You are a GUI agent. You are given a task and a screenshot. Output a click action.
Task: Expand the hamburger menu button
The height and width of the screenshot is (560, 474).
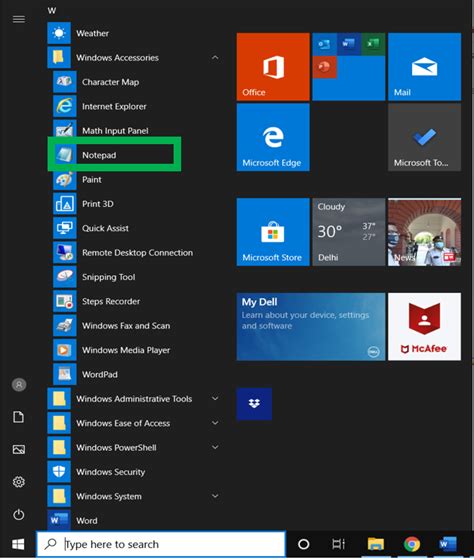coord(19,19)
